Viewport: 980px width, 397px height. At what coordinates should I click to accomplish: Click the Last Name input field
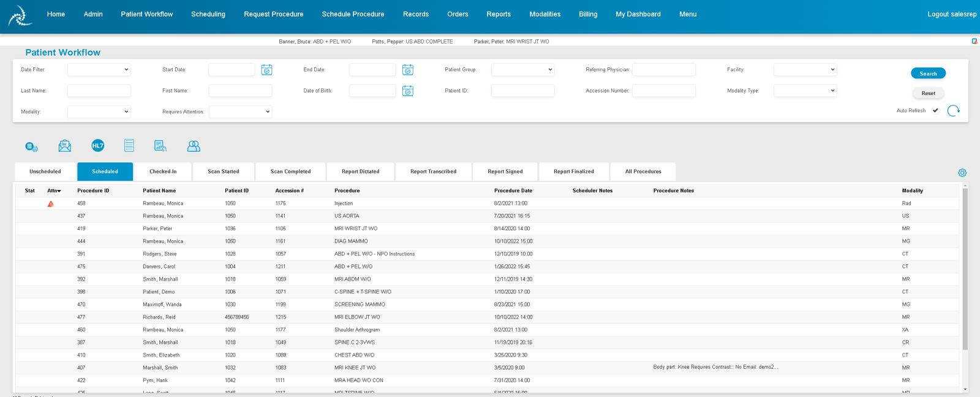[99, 91]
